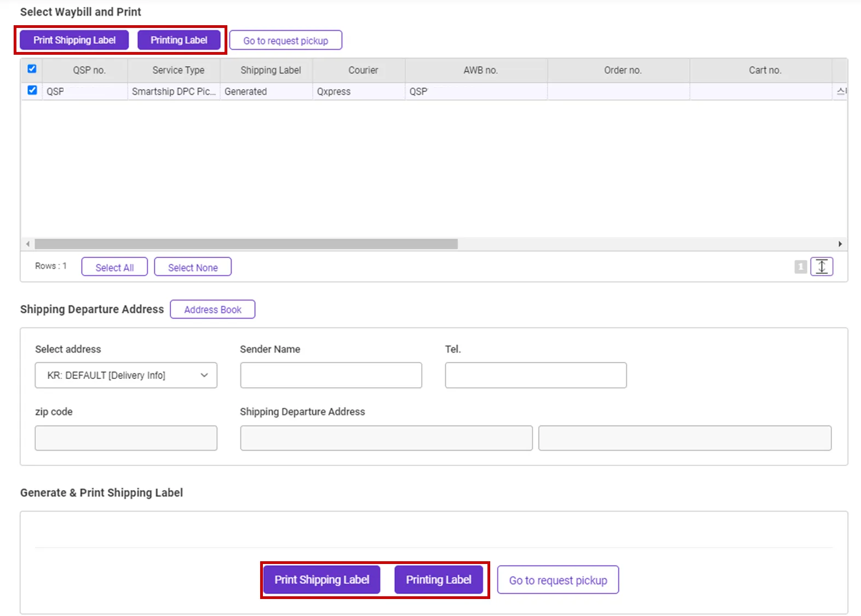Click page number 1 in pagination
The height and width of the screenshot is (616, 861).
[x=801, y=267]
